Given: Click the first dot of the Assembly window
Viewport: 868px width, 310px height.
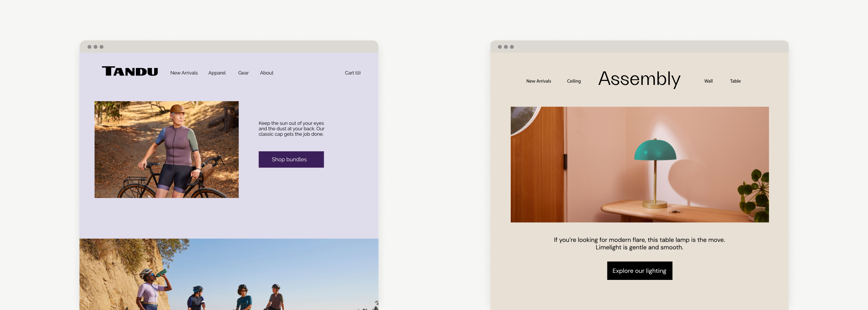Looking at the screenshot, I should 500,47.
